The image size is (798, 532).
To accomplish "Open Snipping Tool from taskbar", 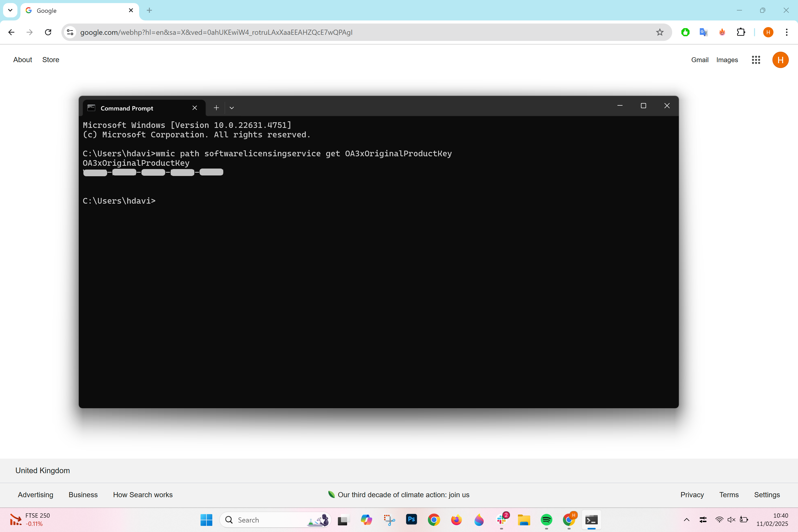I will coord(389,520).
